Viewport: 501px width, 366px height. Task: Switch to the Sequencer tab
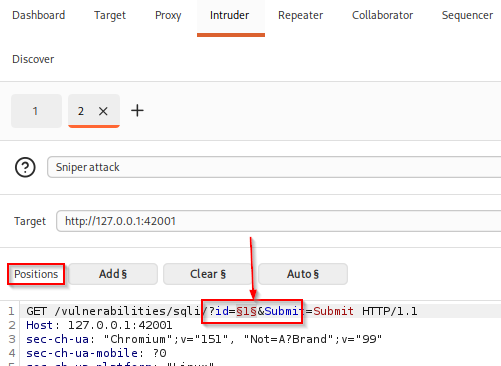tap(467, 15)
